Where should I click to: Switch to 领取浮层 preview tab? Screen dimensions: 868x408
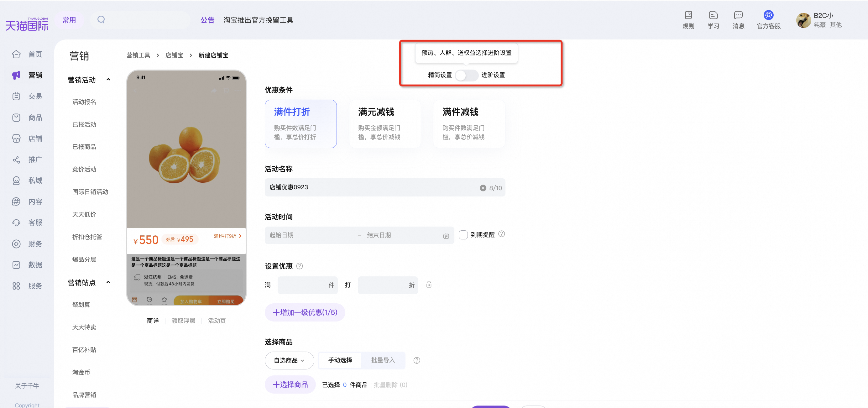[183, 321]
